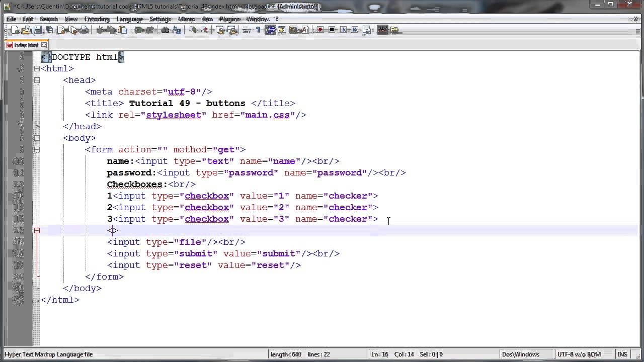Viewport: 644px width, 362px height.
Task: Create a new file from the toolbar
Action: click(15, 30)
